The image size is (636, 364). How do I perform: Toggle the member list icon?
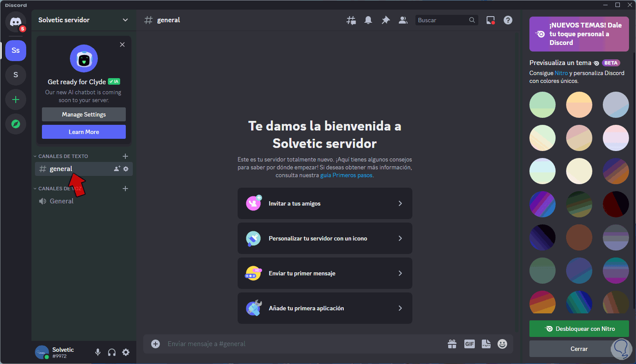[403, 20]
